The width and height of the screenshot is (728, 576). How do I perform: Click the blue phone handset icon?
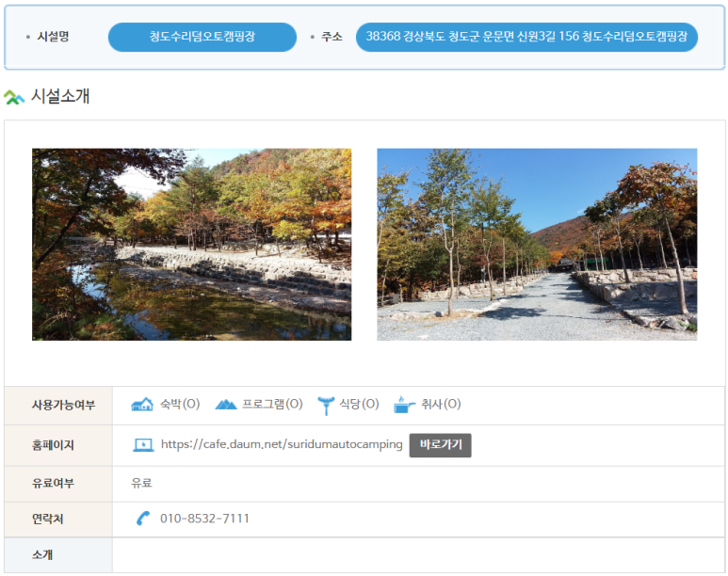[x=143, y=518]
